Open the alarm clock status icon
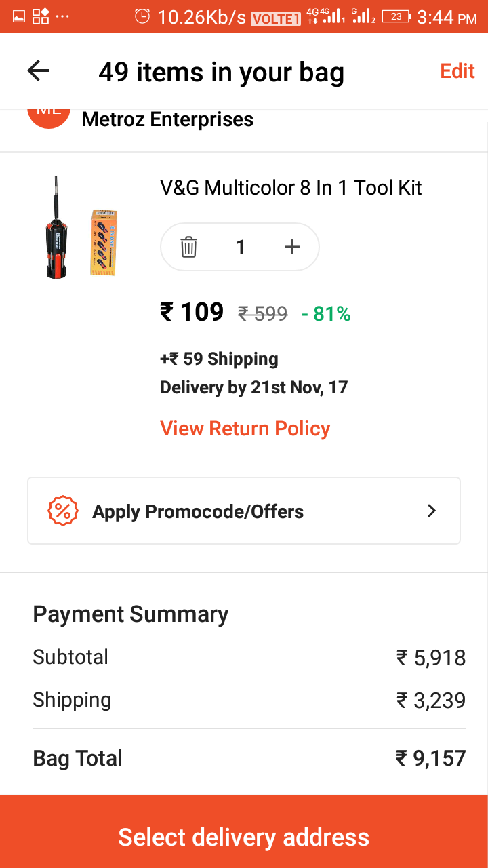 point(142,16)
